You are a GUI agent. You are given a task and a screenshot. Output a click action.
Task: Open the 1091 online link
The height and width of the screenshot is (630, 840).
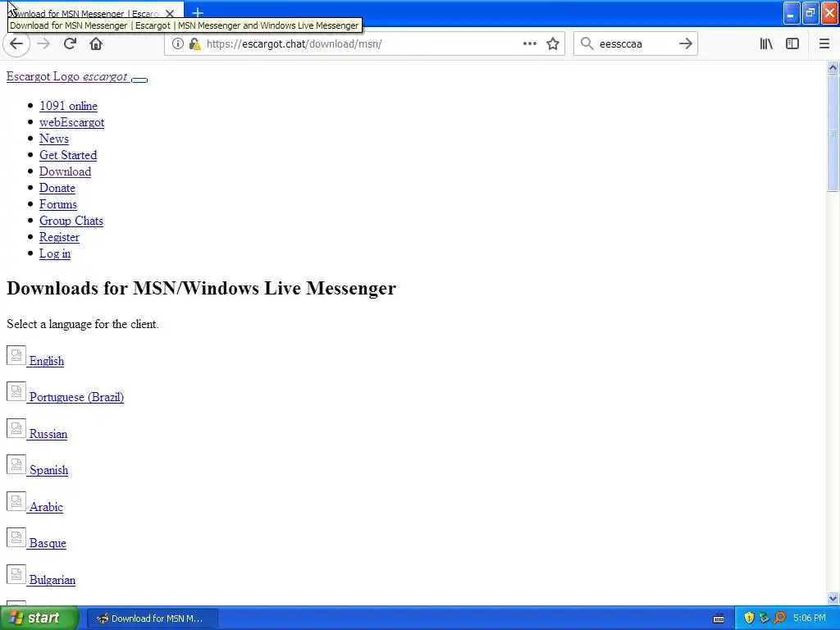click(69, 106)
